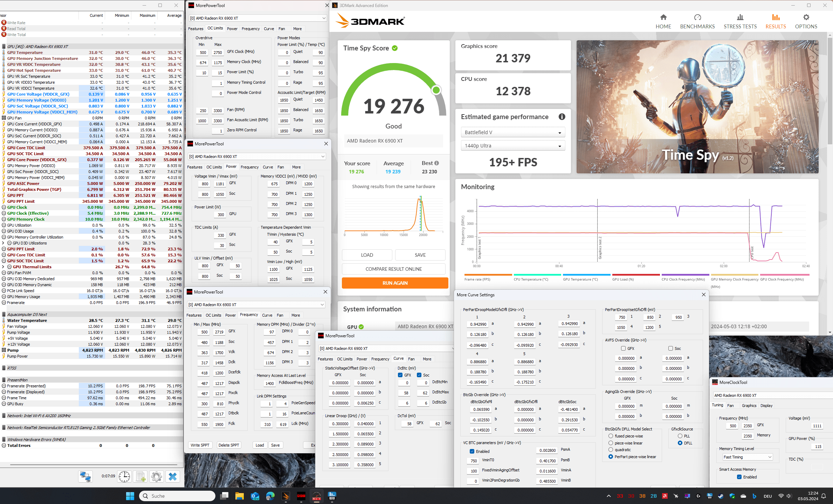833x504 pixels.
Task: Open the 1440p Ultra resolution dropdown
Action: [513, 146]
